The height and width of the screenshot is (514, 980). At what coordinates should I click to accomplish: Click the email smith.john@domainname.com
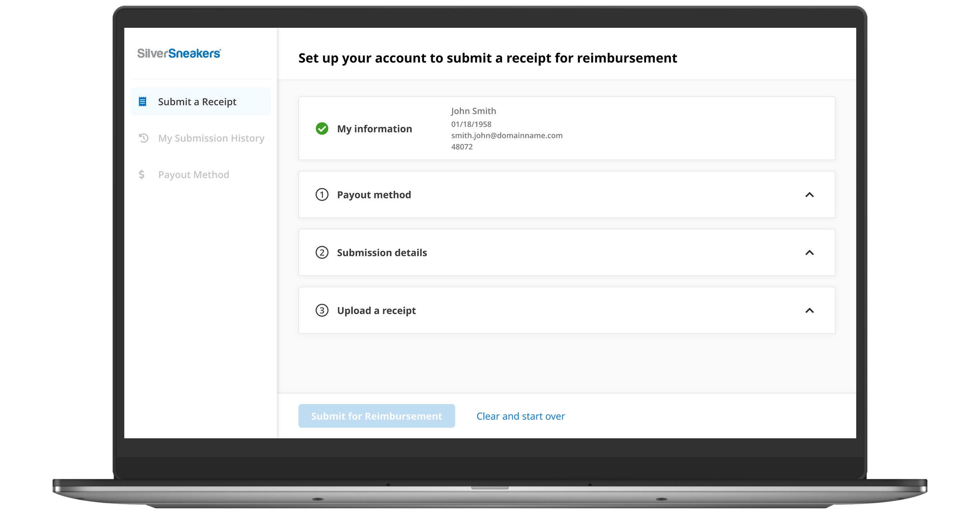click(x=506, y=136)
